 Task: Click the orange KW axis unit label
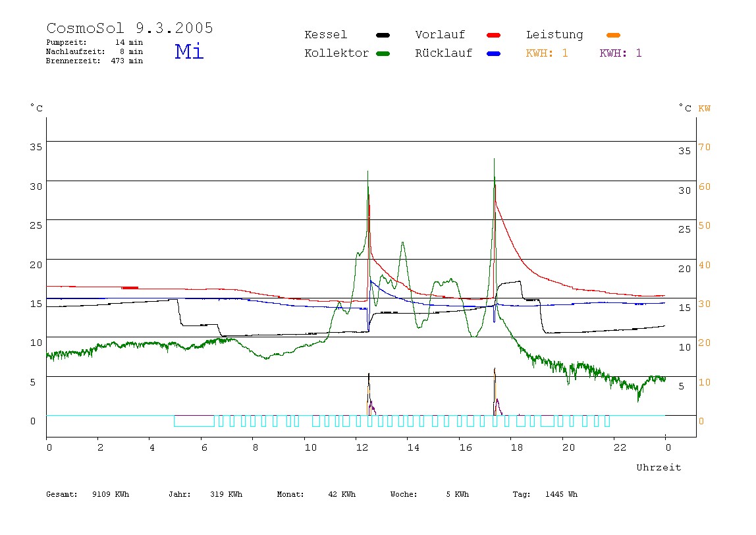click(x=705, y=109)
